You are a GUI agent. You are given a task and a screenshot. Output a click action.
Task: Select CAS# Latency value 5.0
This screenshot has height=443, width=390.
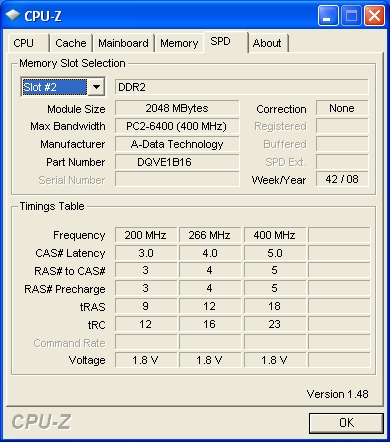[275, 253]
